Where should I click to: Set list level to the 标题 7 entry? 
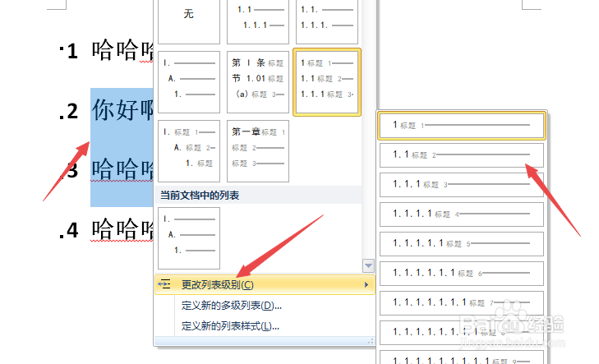coord(462,303)
